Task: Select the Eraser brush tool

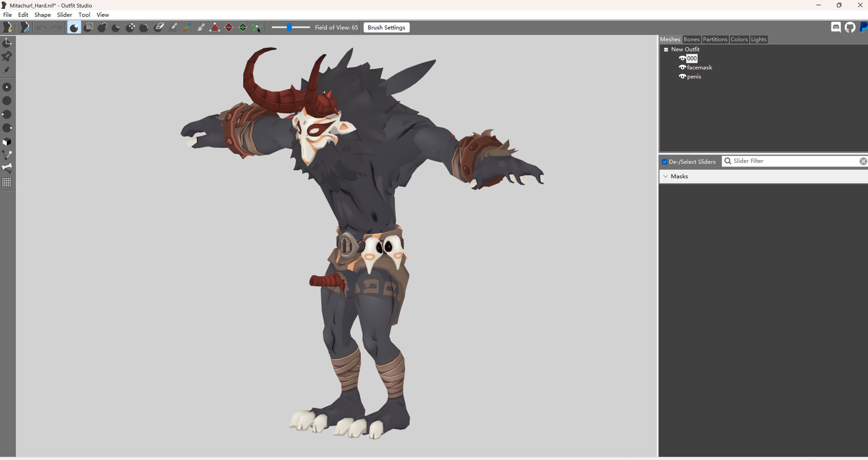Action: (158, 27)
